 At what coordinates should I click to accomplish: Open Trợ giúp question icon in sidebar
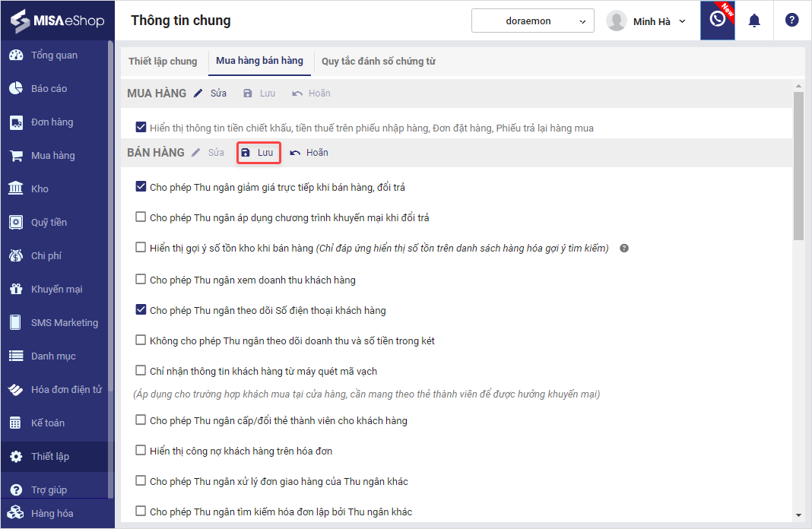click(16, 489)
